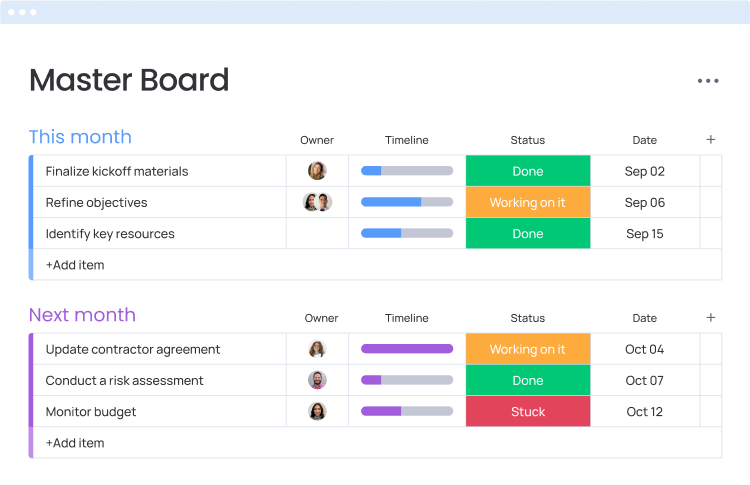This screenshot has width=750, height=485.
Task: Add a column to This month group
Action: click(710, 140)
